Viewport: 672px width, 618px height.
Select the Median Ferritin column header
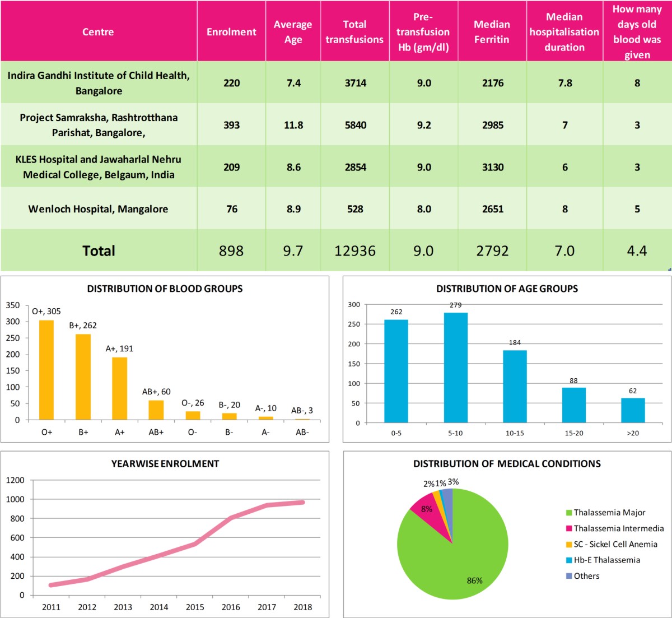492,32
